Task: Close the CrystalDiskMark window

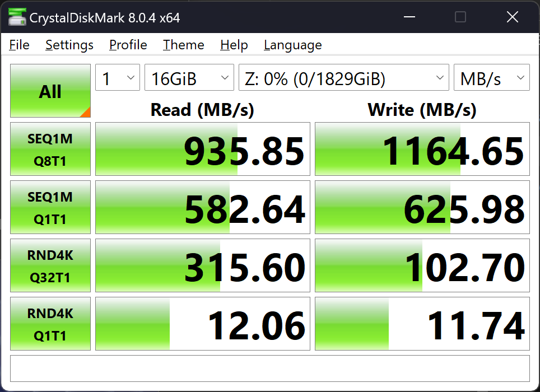Action: click(513, 17)
